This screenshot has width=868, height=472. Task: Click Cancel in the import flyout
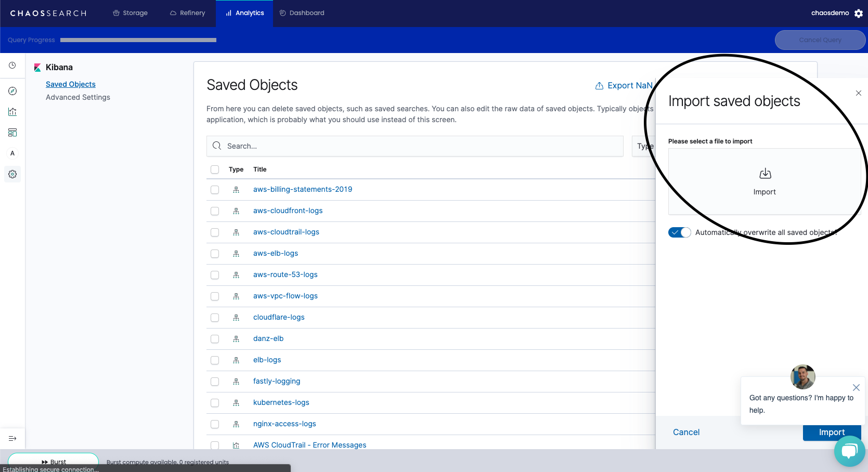686,432
